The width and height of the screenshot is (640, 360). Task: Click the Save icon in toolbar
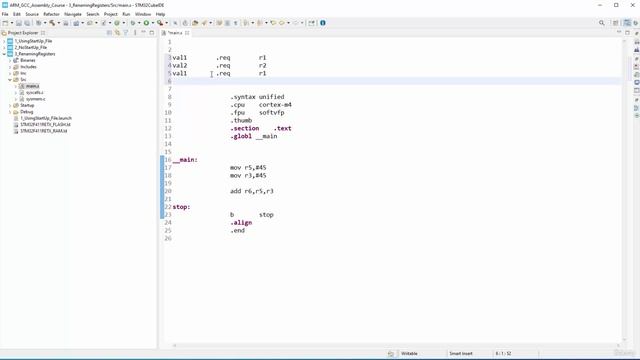(x=19, y=23)
